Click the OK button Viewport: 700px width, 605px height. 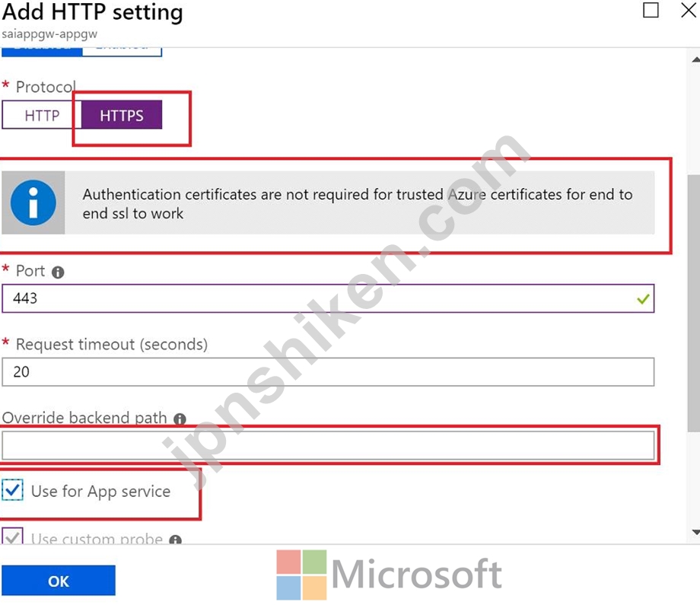point(59,581)
